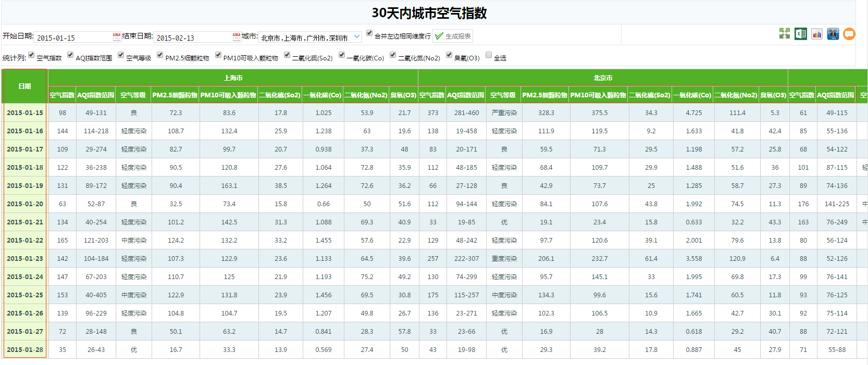This screenshot has width=868, height=365.
Task: Click the green checkmark on 生成报表
Action: (439, 36)
